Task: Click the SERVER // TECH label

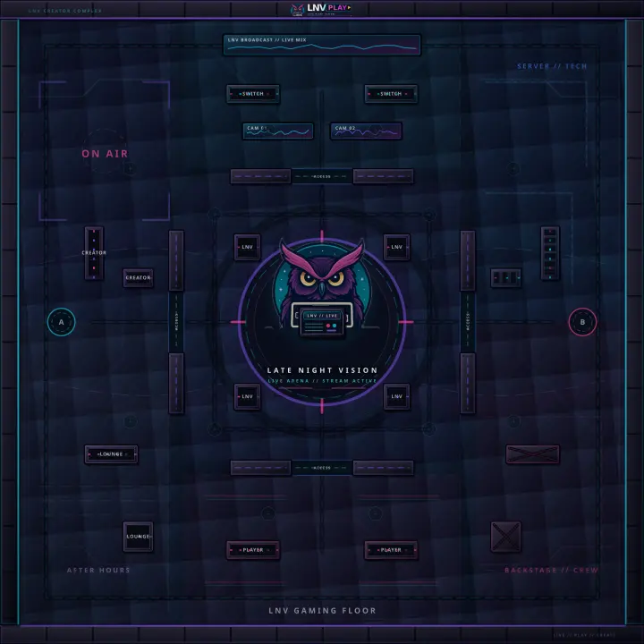Action: click(x=552, y=66)
